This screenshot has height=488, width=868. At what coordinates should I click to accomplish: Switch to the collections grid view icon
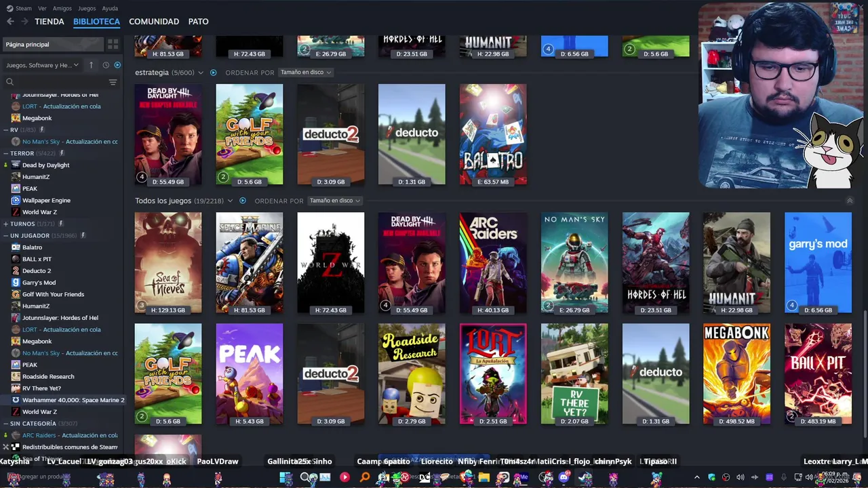click(113, 44)
